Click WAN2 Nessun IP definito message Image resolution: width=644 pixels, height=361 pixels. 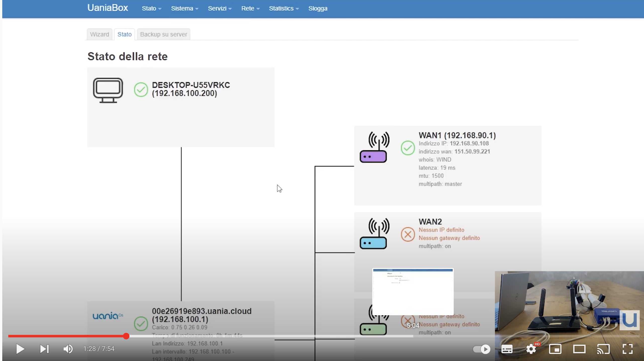pyautogui.click(x=441, y=230)
